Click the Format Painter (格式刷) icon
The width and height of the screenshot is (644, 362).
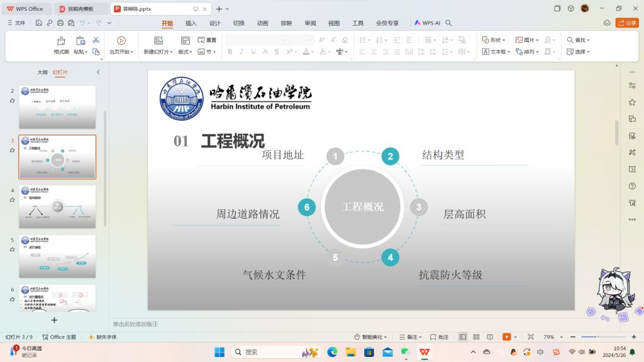coord(61,40)
